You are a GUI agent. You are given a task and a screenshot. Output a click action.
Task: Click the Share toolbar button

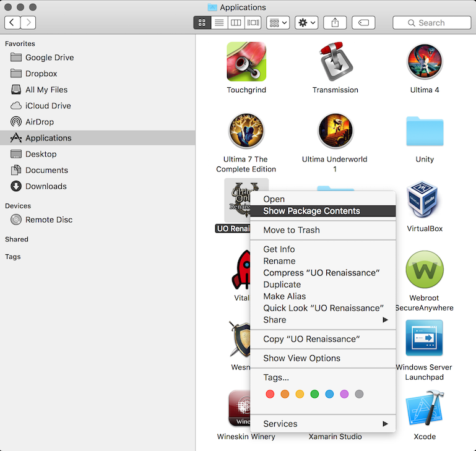(x=335, y=23)
